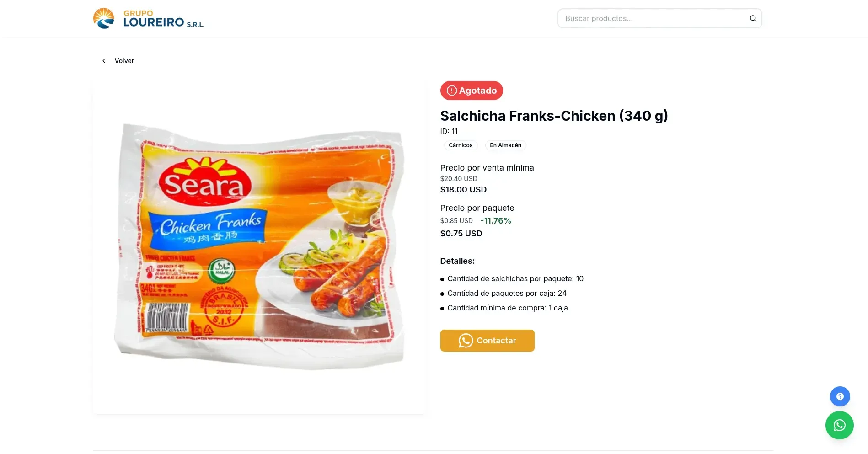Click the Salchicha Franks-Chicken product title
This screenshot has width=868, height=454.
click(554, 116)
